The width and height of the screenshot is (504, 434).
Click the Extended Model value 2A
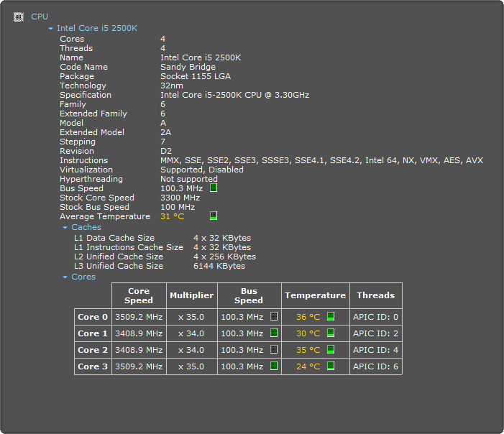click(165, 132)
